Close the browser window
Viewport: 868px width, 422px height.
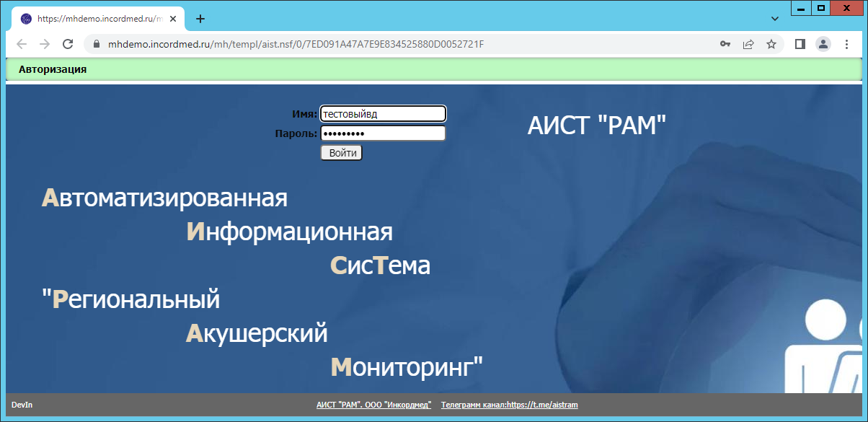click(x=847, y=7)
